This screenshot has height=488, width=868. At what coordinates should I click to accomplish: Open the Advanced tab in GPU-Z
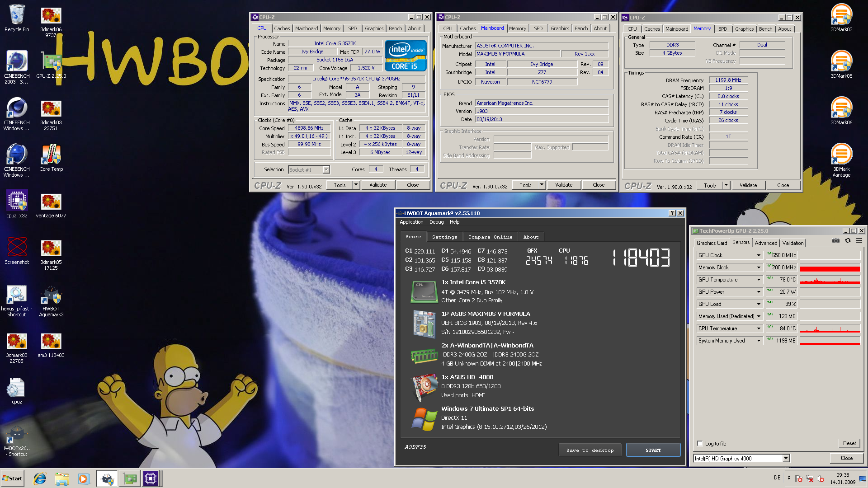pyautogui.click(x=766, y=243)
